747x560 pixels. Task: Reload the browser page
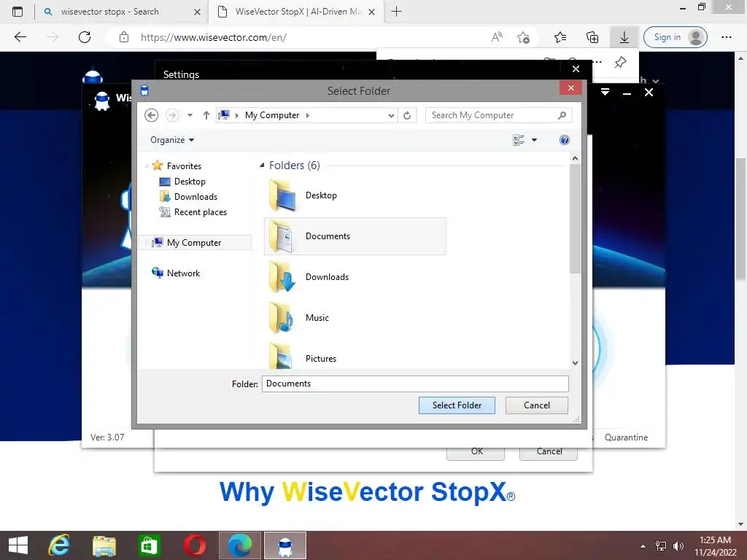click(85, 37)
